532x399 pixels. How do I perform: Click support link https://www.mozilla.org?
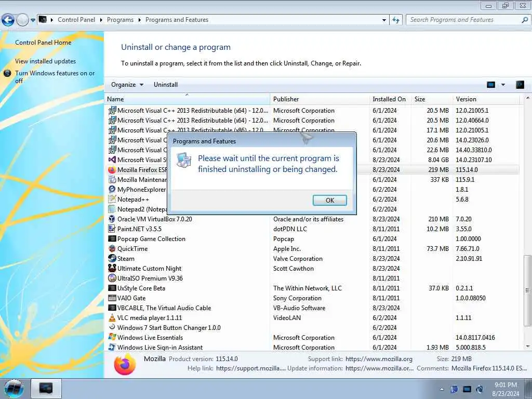pos(379,358)
